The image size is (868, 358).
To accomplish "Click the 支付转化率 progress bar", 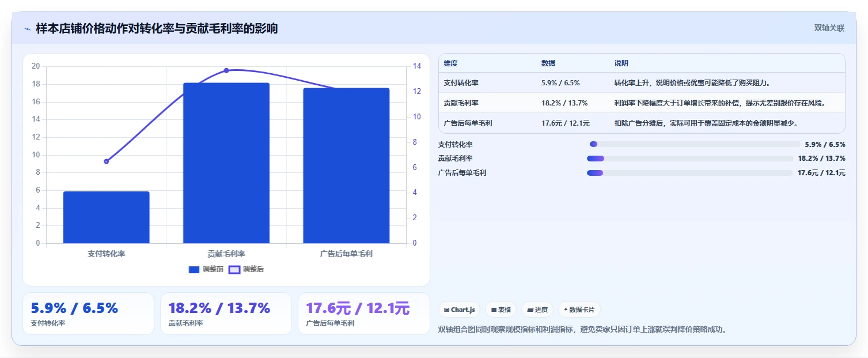I will (x=695, y=144).
